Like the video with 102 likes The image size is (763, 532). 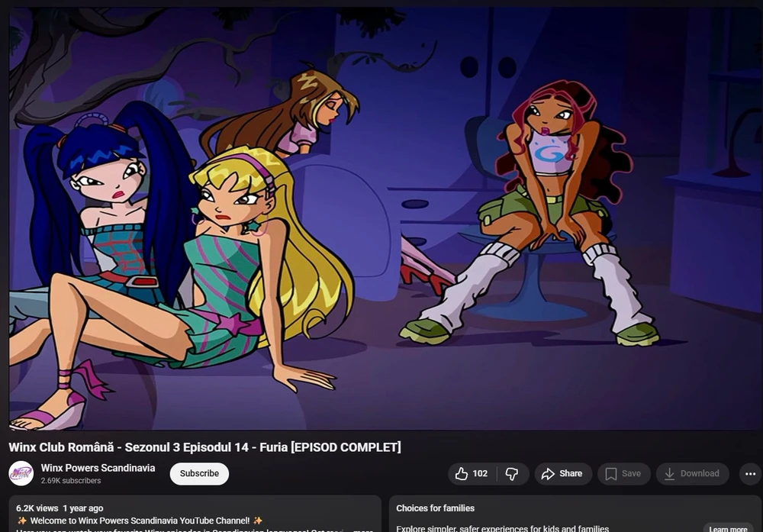coord(472,473)
